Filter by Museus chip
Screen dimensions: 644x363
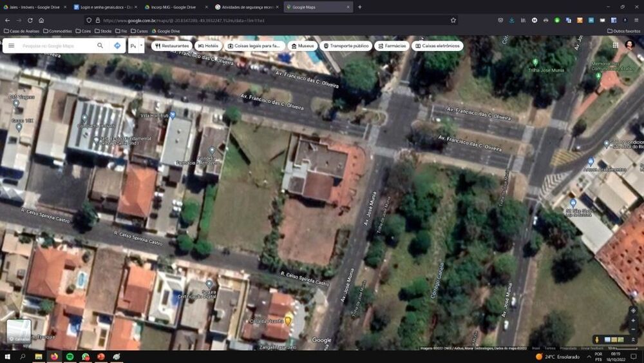click(303, 46)
